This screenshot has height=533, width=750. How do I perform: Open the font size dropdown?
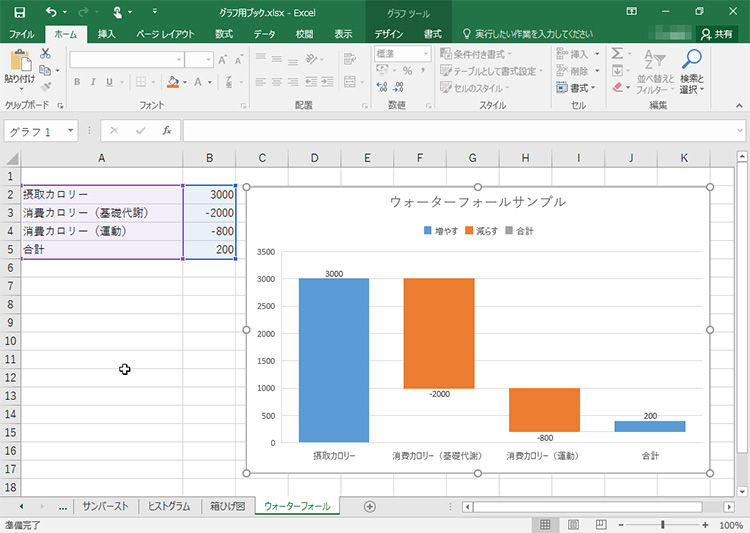tap(208, 60)
